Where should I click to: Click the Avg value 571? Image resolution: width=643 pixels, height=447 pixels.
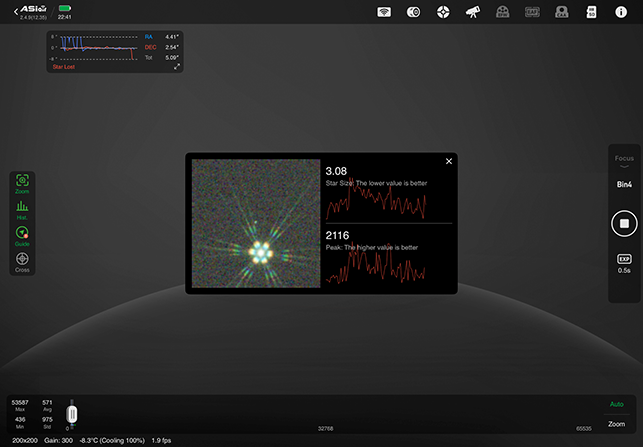47,403
